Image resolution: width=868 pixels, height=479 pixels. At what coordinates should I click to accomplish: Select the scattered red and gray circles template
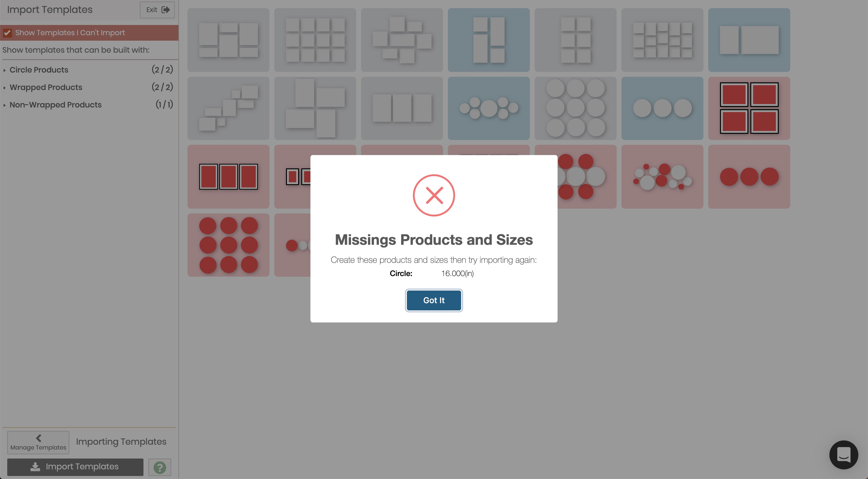coord(662,177)
